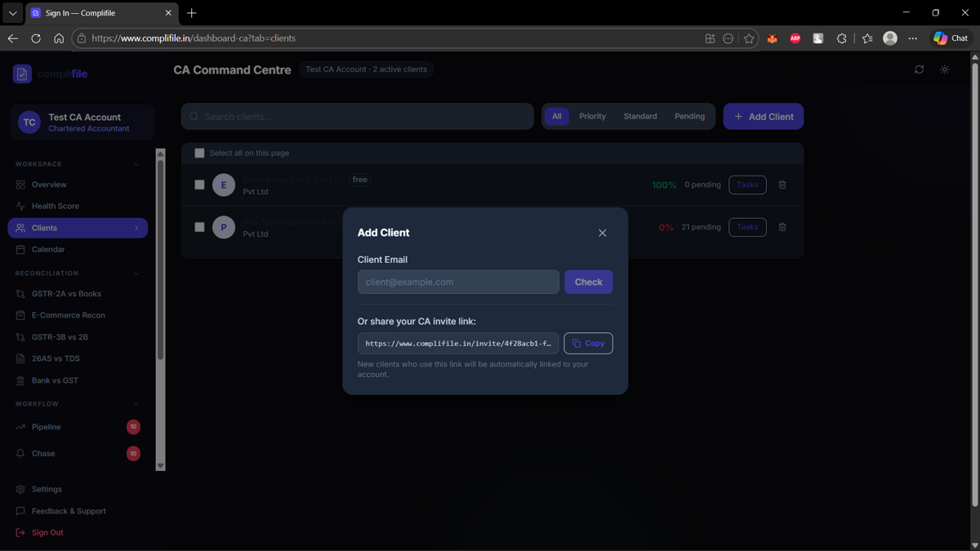Switch to Priority filter tab

[x=592, y=116]
